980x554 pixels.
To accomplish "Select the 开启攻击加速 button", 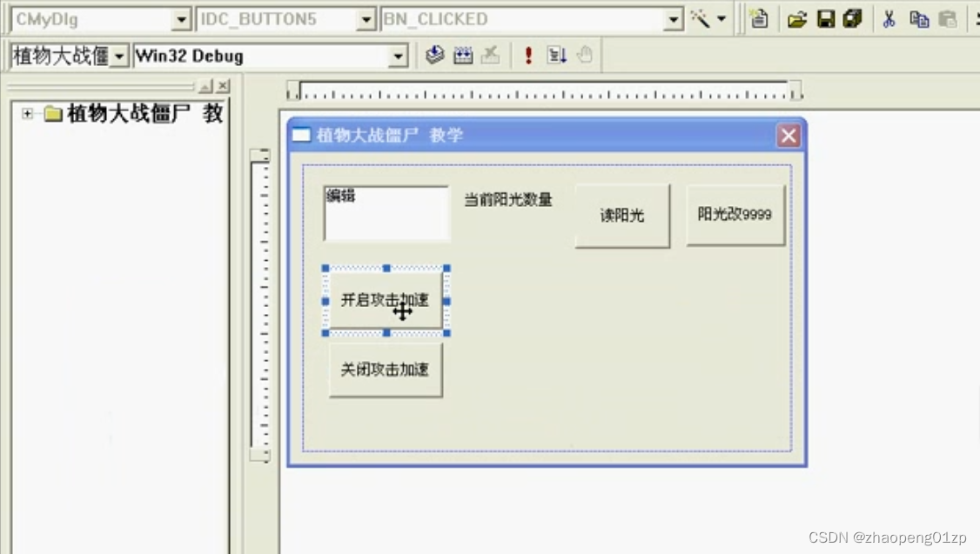I will [386, 300].
